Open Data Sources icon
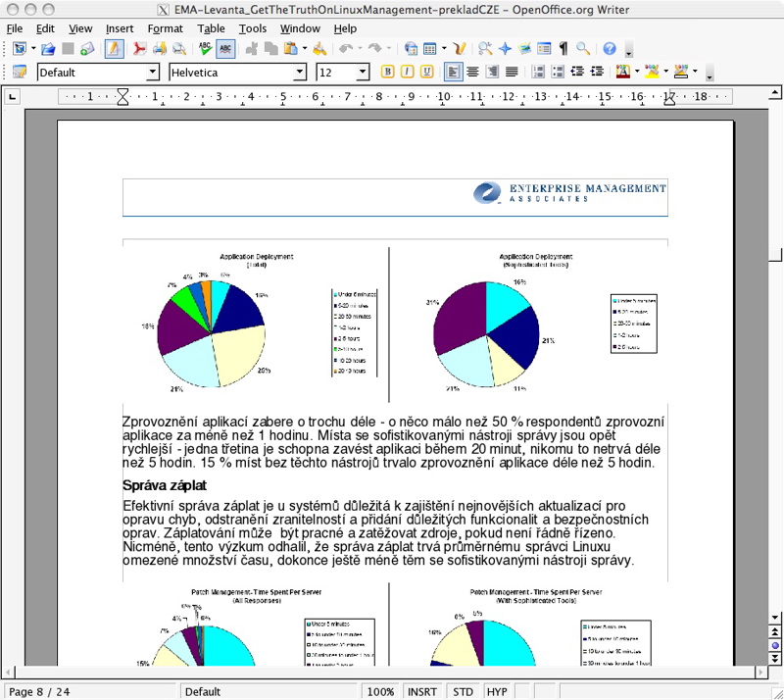The height and width of the screenshot is (700, 784). coord(544,49)
